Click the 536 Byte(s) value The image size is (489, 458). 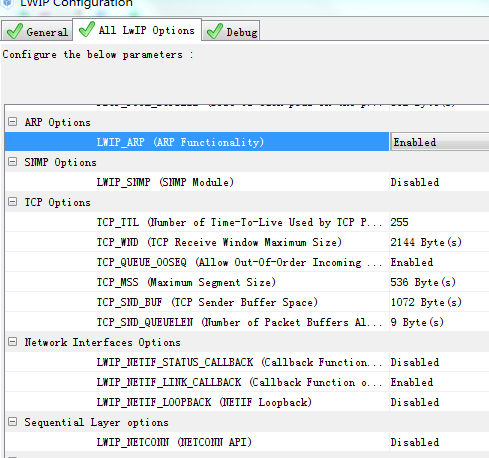click(423, 282)
